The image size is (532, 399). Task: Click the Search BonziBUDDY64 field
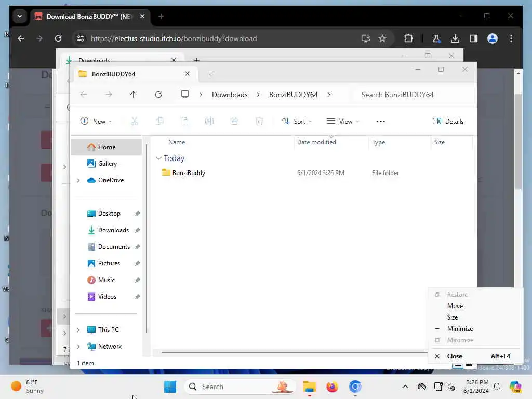[412, 95]
